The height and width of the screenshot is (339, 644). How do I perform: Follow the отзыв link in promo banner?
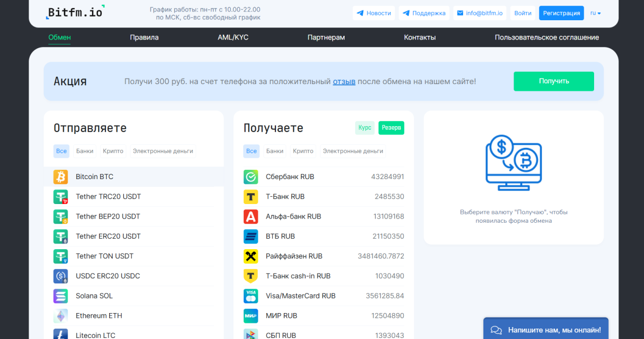pos(344,82)
